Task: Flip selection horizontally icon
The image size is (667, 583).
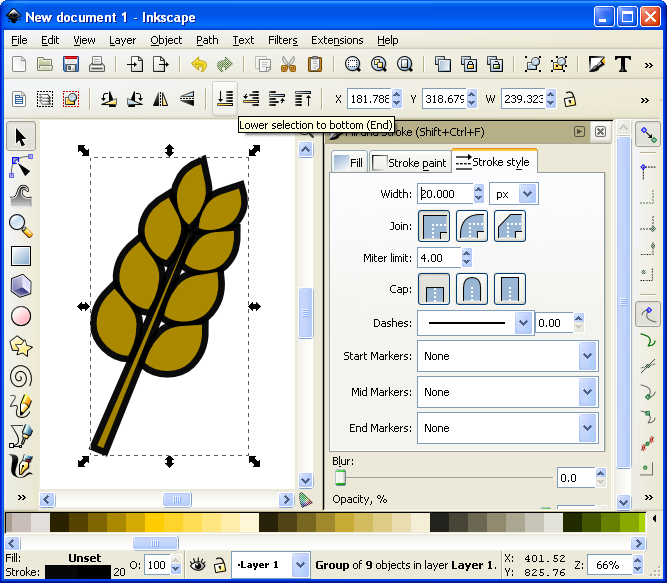Action: pyautogui.click(x=160, y=99)
